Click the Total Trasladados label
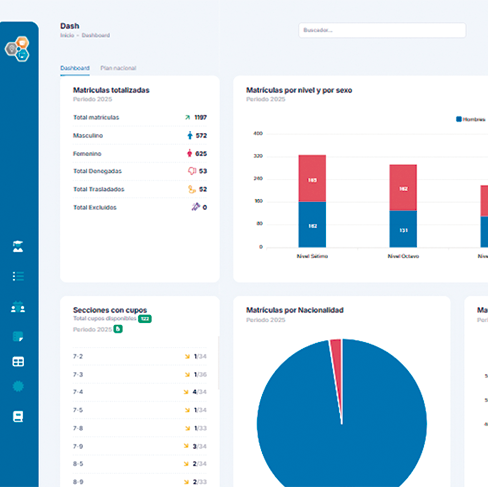 pyautogui.click(x=99, y=189)
